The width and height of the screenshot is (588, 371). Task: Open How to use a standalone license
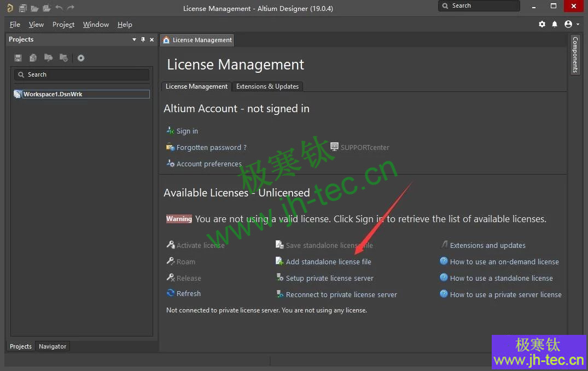pos(502,279)
